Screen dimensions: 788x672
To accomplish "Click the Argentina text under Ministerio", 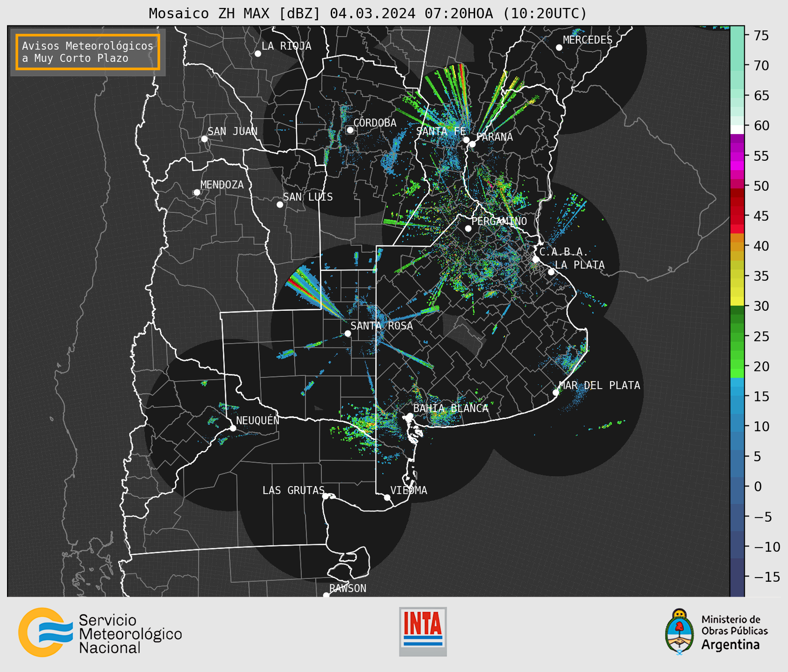I will click(x=731, y=645).
